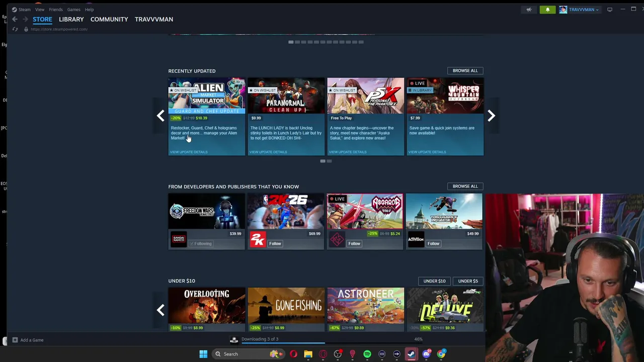644x362 pixels.
Task: Select the second Recently Updated page dot
Action: click(329, 161)
